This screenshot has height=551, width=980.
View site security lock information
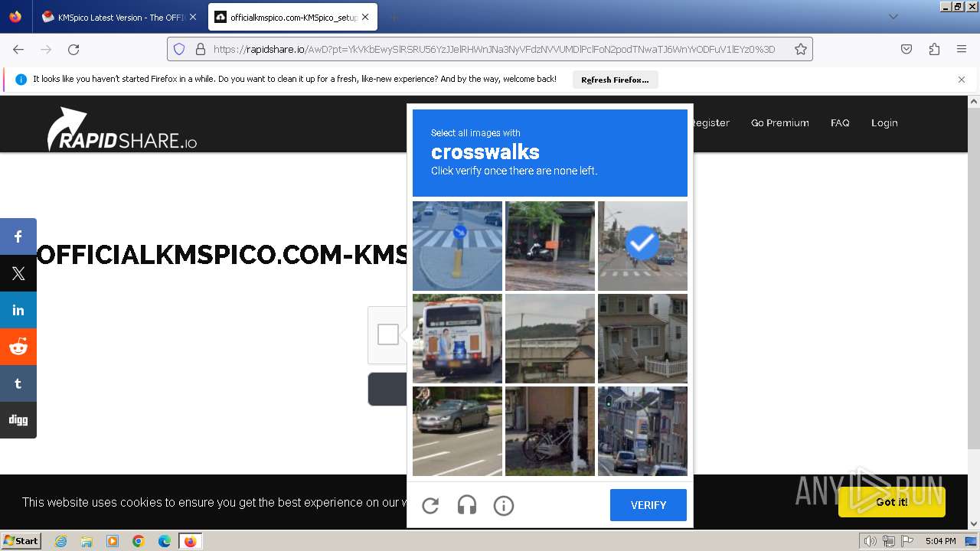click(x=201, y=49)
